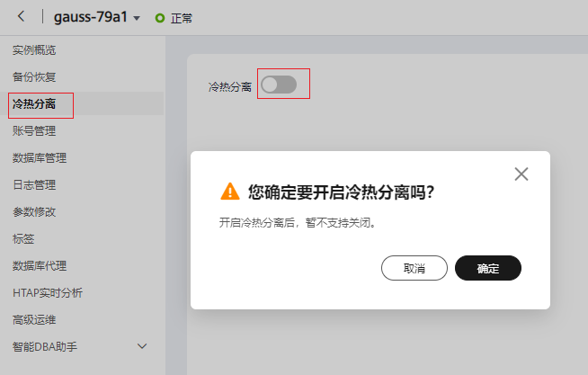Open 数据库管理 in the sidebar
The height and width of the screenshot is (375, 588).
tap(40, 158)
